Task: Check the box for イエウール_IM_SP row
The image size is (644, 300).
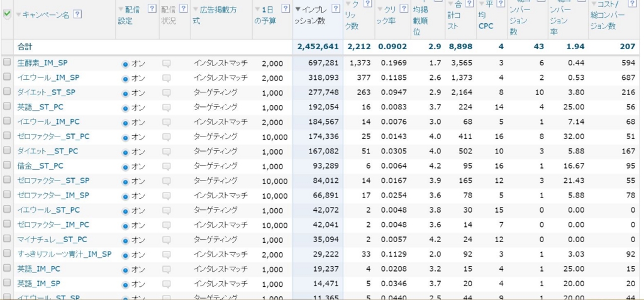Action: click(x=7, y=77)
